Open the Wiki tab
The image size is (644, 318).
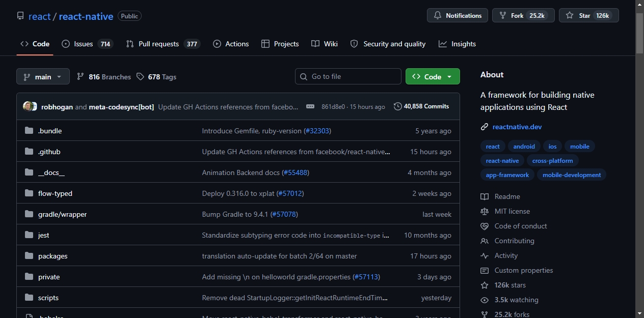tap(325, 44)
